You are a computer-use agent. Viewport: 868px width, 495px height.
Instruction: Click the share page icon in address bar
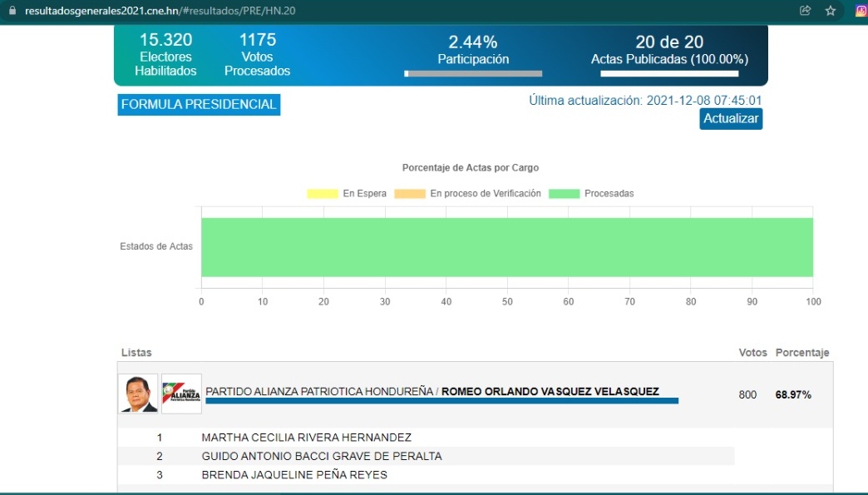click(806, 11)
